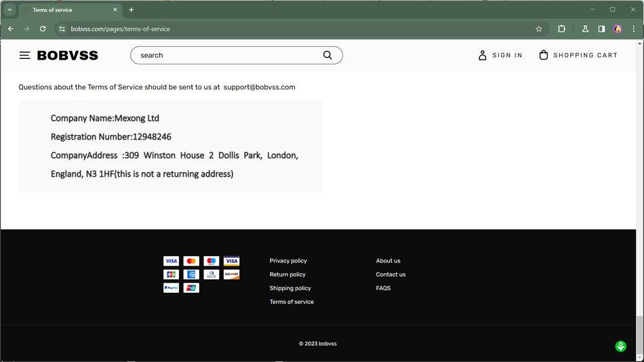Select the Terms of service tab
644x362 pixels.
click(70, 10)
